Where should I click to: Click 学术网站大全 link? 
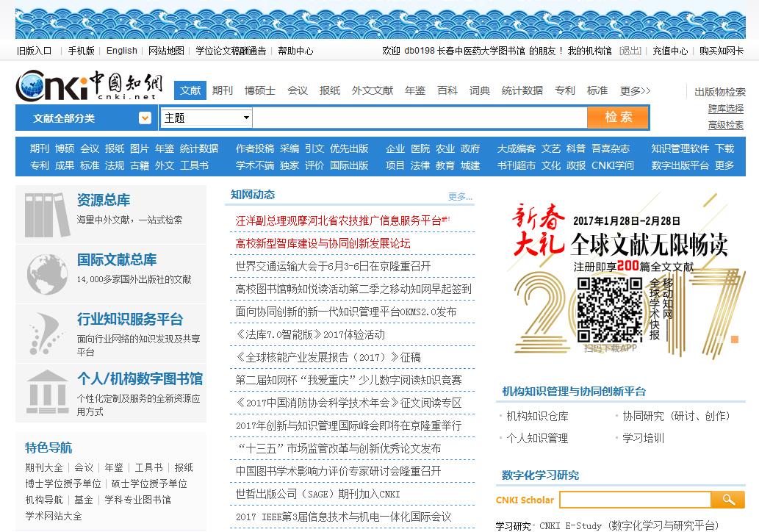click(x=54, y=516)
